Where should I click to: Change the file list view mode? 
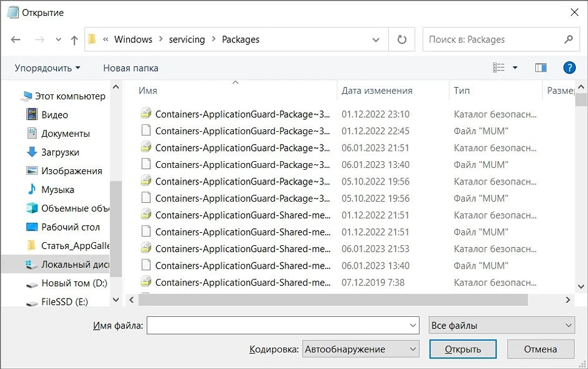tap(499, 67)
